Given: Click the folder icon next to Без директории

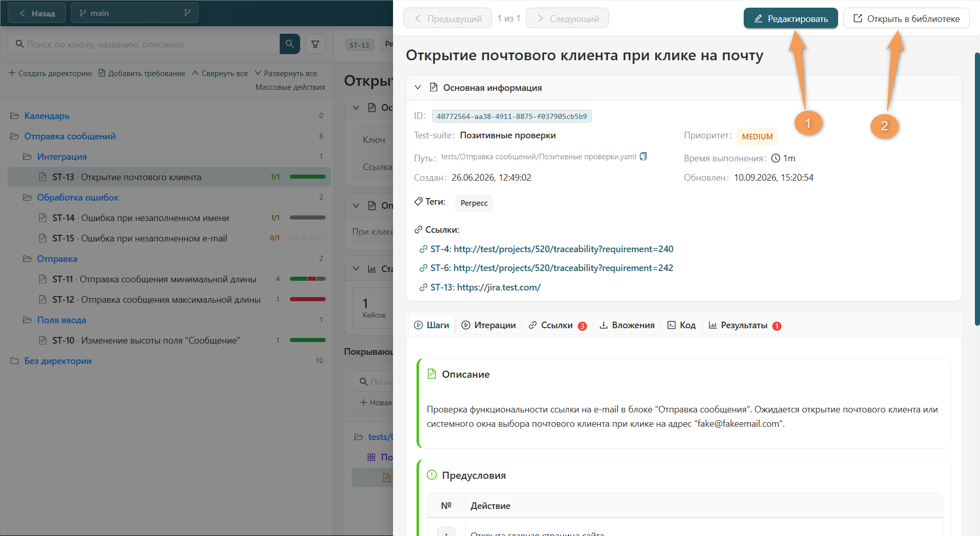Looking at the screenshot, I should click(15, 361).
